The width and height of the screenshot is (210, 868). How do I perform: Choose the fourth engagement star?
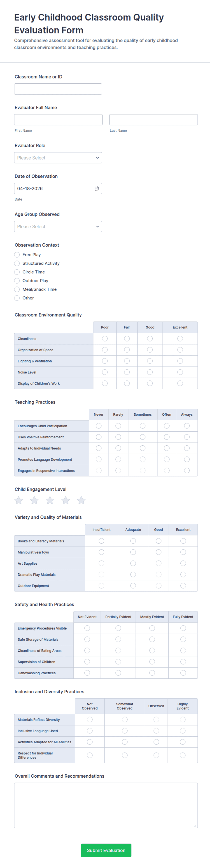point(65,500)
